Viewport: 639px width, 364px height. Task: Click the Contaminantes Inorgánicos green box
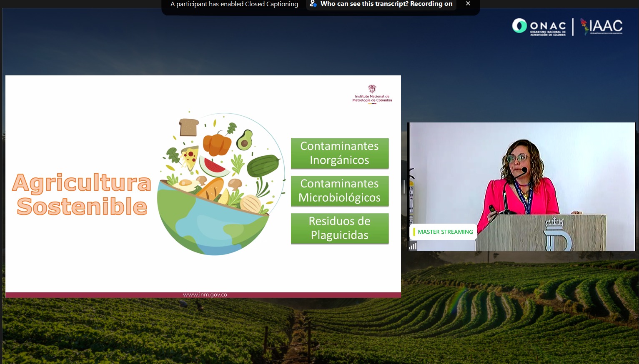pos(340,153)
